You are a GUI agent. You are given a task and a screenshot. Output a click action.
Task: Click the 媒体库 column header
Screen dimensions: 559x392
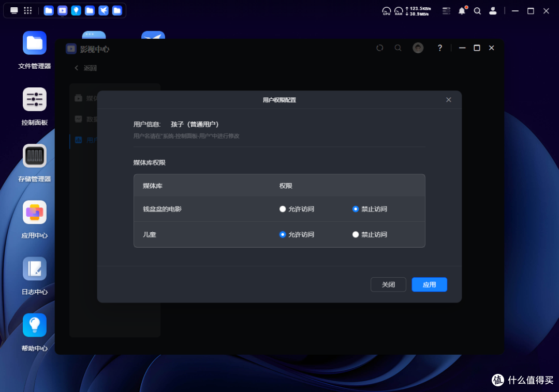point(153,186)
